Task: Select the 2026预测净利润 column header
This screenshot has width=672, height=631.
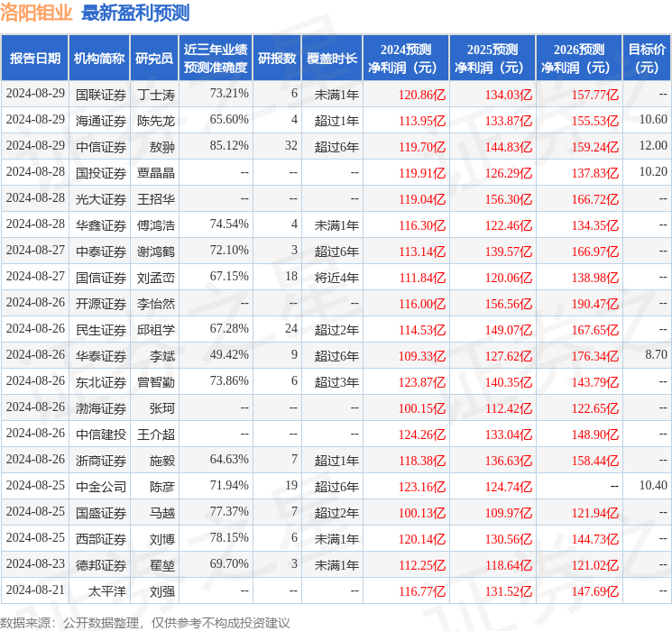Action: point(579,59)
